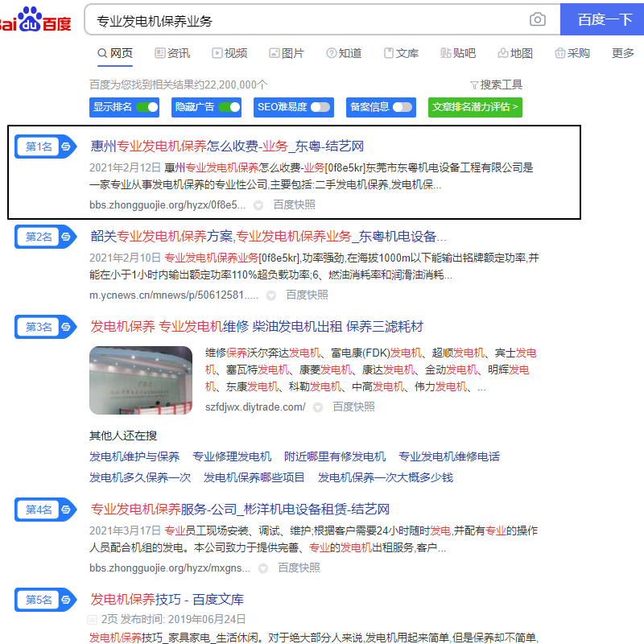Click related search 附近哪里有修发电机
This screenshot has height=644, width=644.
tap(335, 456)
